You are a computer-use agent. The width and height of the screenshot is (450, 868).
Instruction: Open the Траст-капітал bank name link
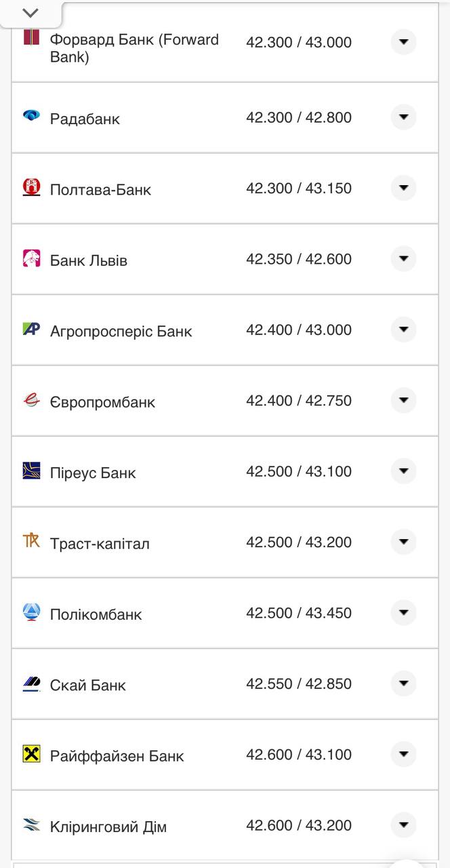(100, 544)
